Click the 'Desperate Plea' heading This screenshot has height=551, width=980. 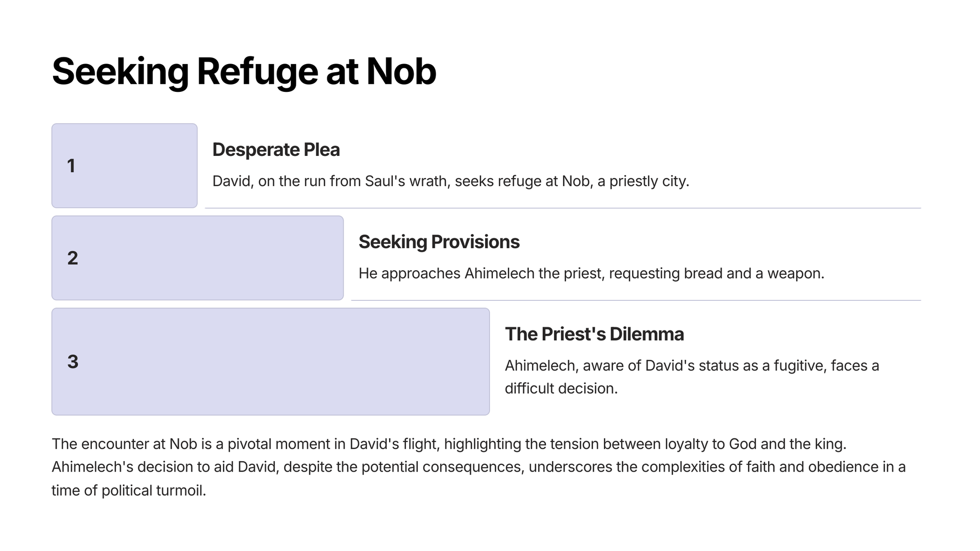point(276,150)
